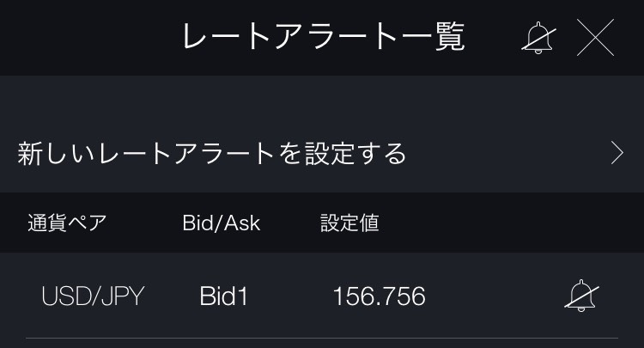Expand the new rate alert row's right arrow

[617, 153]
